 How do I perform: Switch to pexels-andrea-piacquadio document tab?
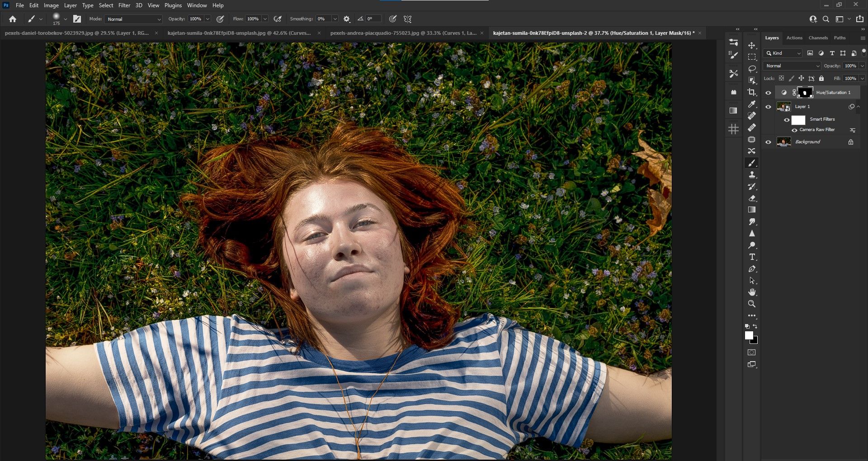click(403, 33)
